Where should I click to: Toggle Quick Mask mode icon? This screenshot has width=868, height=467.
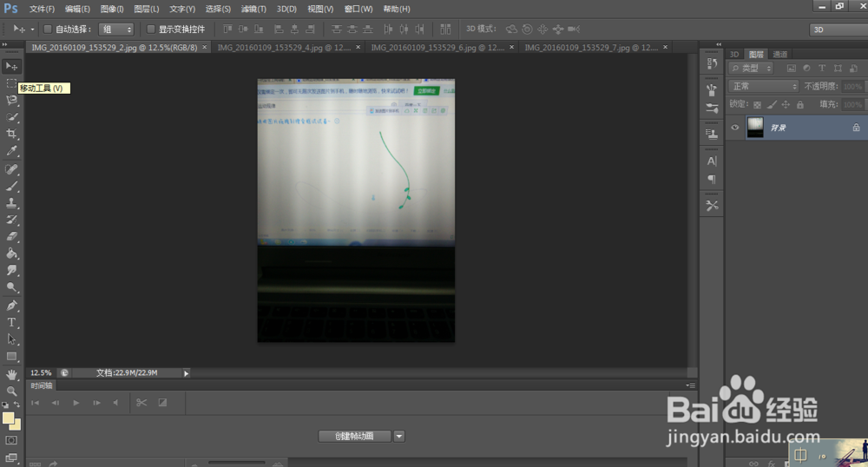[x=11, y=440]
